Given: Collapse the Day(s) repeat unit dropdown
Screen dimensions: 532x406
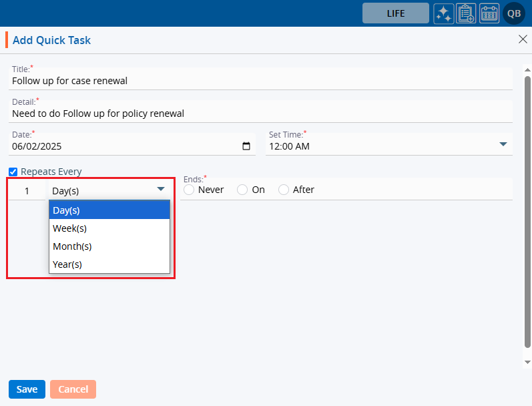Looking at the screenshot, I should point(160,190).
